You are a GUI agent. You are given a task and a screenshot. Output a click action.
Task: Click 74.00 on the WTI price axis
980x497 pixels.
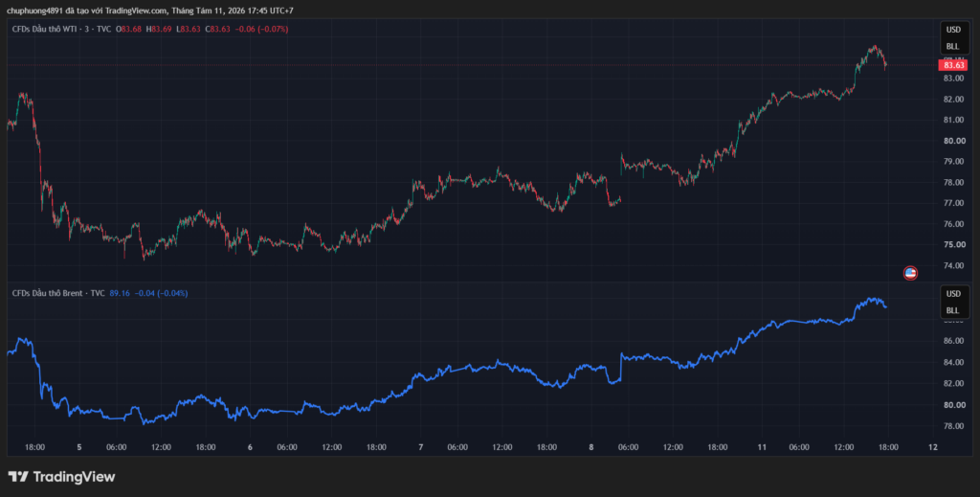pyautogui.click(x=953, y=265)
